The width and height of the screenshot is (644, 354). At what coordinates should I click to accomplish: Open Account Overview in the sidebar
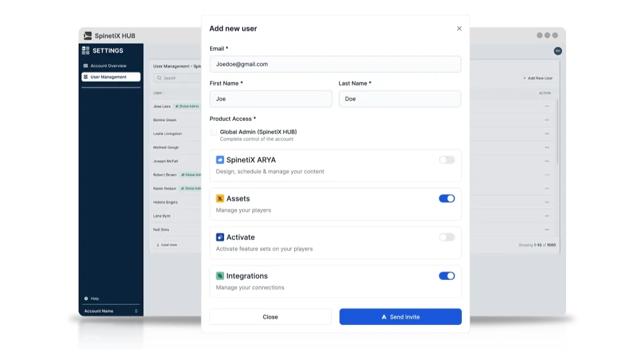point(108,66)
